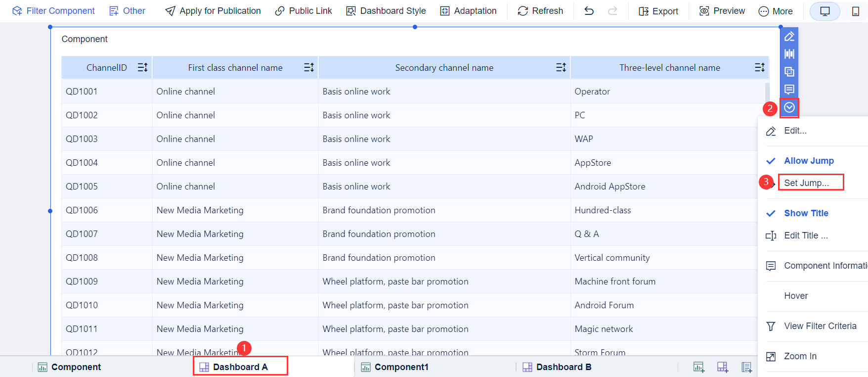The height and width of the screenshot is (377, 868).
Task: Open the Export options
Action: tap(658, 11)
